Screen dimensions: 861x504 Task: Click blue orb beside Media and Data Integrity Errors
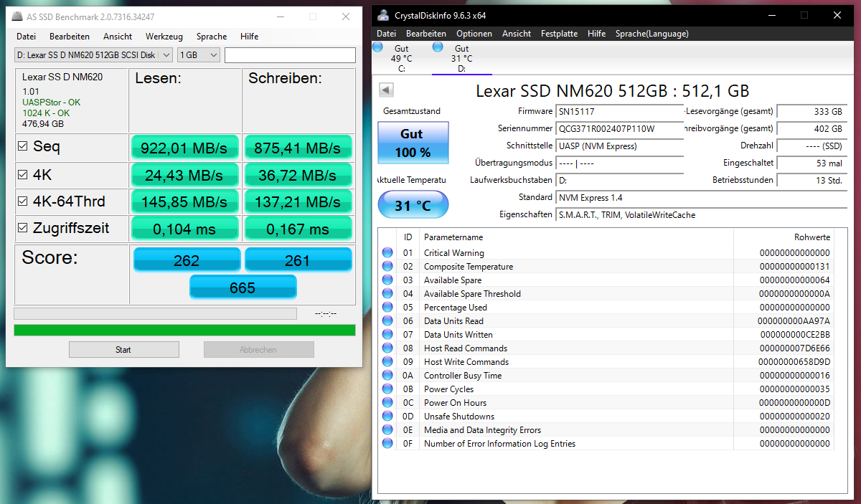click(387, 429)
